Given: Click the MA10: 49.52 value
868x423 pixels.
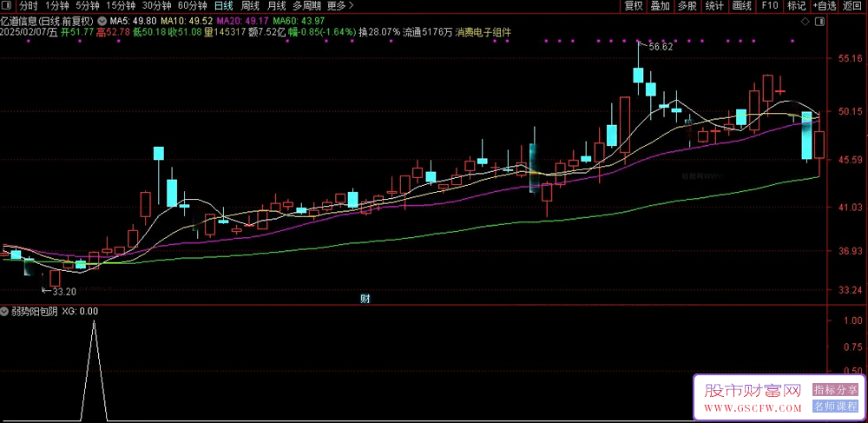Looking at the screenshot, I should coord(187,21).
